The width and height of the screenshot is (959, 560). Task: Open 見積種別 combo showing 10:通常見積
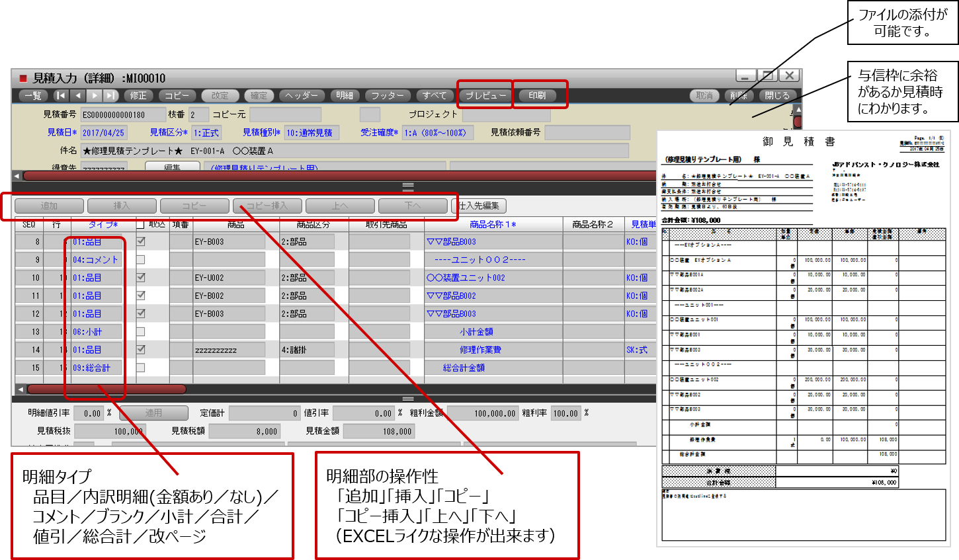click(x=312, y=133)
